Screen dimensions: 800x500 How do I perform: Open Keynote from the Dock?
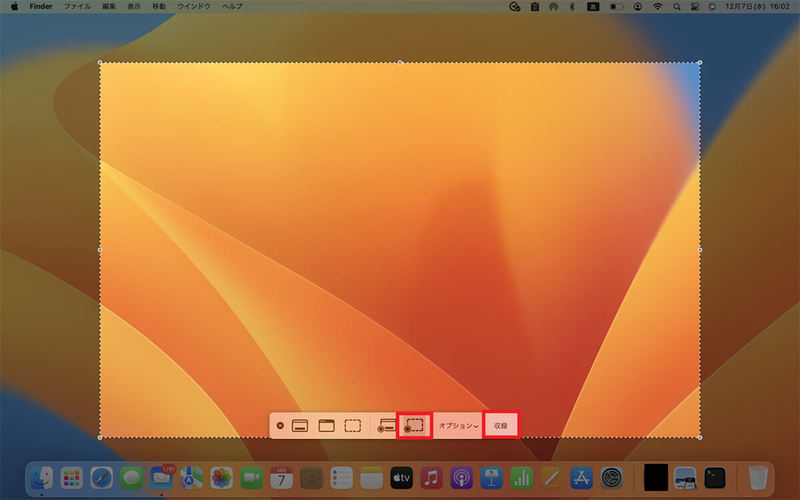pos(491,478)
